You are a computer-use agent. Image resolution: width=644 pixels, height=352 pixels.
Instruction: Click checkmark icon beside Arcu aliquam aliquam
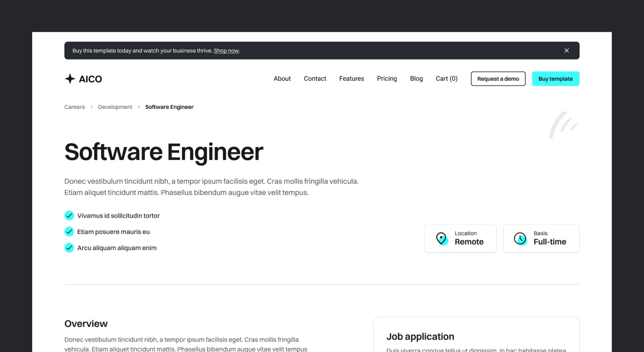click(69, 248)
